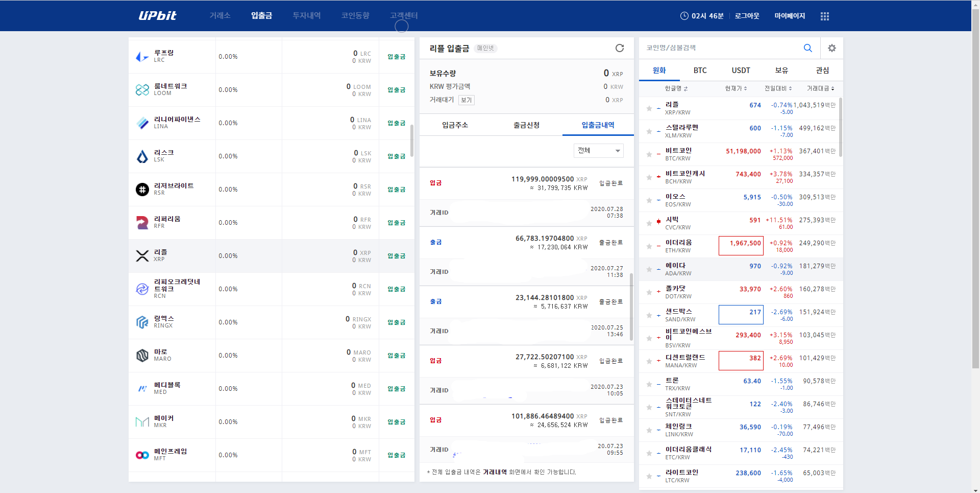Click the coin list panel scrollbar

click(x=412, y=140)
